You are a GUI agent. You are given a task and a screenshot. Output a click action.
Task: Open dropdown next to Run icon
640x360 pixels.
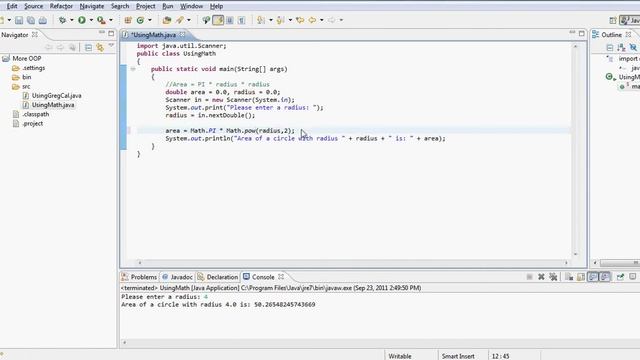(x=91, y=20)
